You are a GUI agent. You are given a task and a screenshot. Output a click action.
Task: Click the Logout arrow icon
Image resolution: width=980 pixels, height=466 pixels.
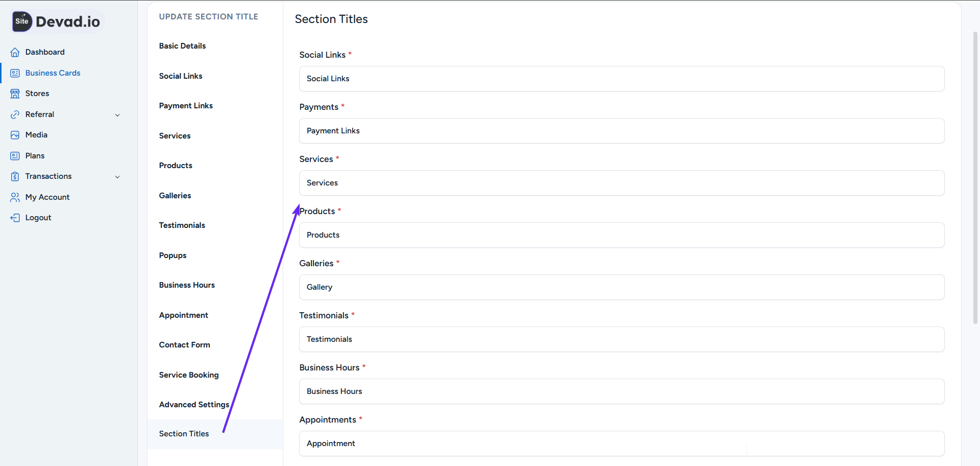click(15, 218)
